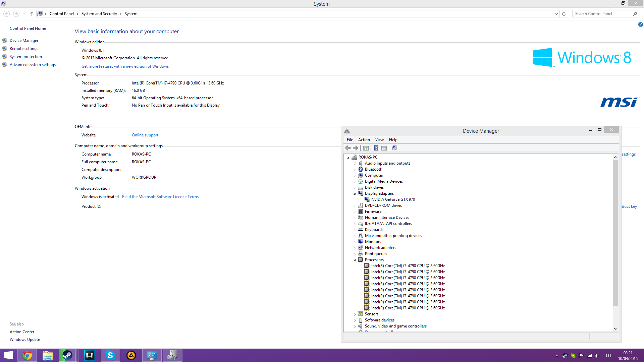The image size is (644, 362).
Task: Switch to Device Manager taskbar button
Action: [172, 355]
